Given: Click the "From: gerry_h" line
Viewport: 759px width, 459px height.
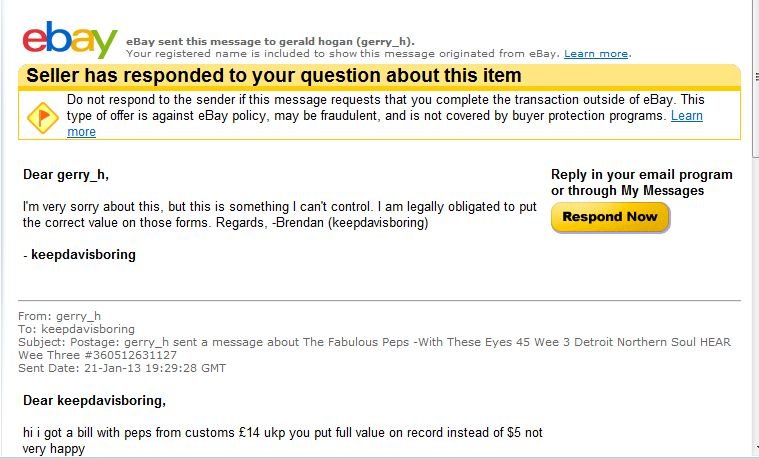Looking at the screenshot, I should click(x=60, y=316).
